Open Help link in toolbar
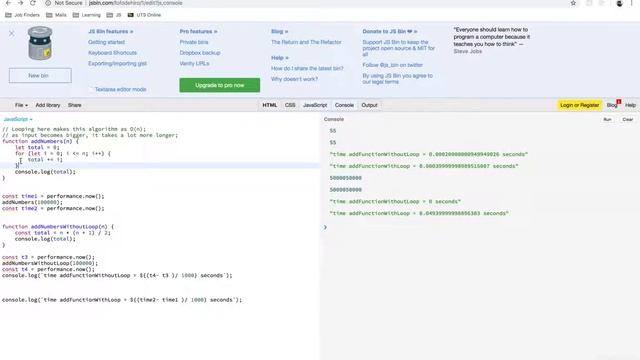Viewport: 640px width, 360px height. point(630,105)
